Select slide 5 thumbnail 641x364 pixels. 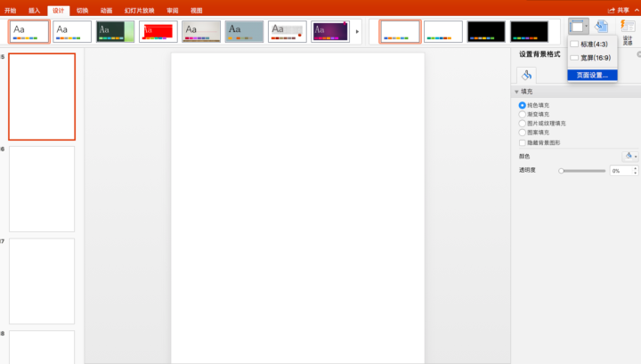point(42,96)
